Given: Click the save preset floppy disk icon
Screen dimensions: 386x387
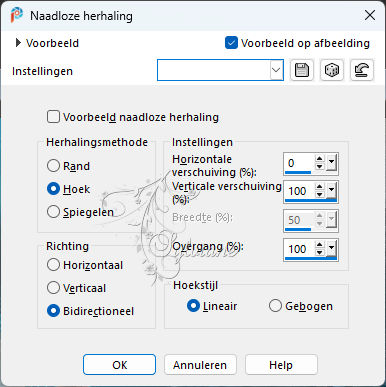Looking at the screenshot, I should [x=302, y=70].
